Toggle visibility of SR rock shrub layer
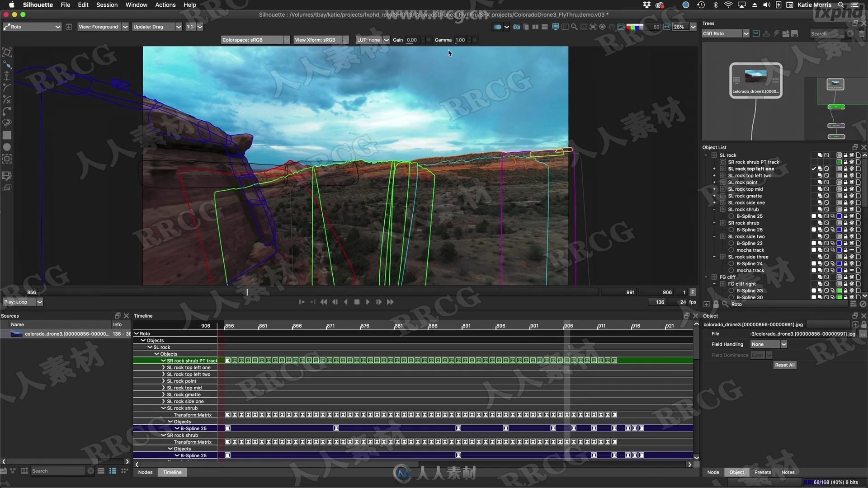The width and height of the screenshot is (868, 488). (853, 223)
